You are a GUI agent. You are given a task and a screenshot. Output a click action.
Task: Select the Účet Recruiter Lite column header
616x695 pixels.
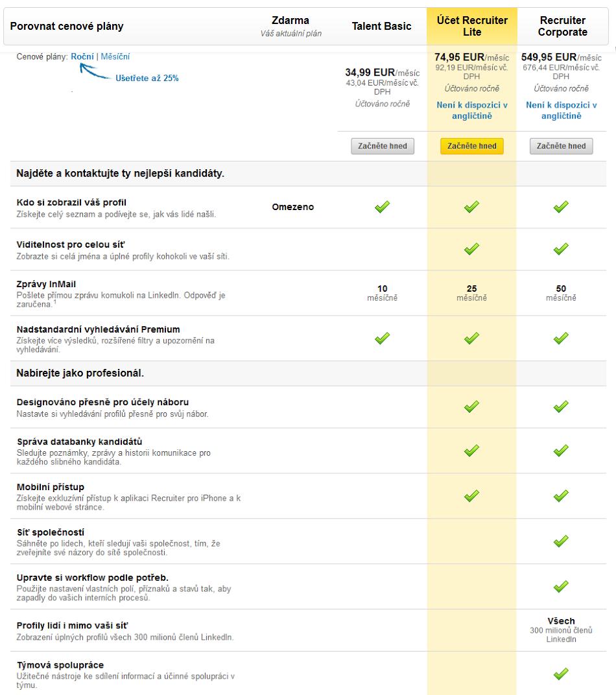pos(472,26)
